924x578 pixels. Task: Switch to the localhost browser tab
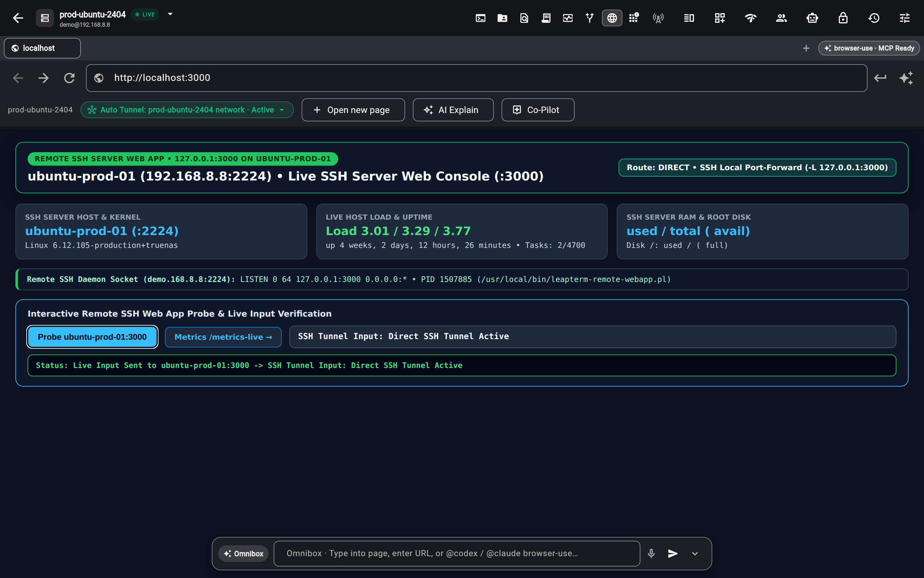42,48
